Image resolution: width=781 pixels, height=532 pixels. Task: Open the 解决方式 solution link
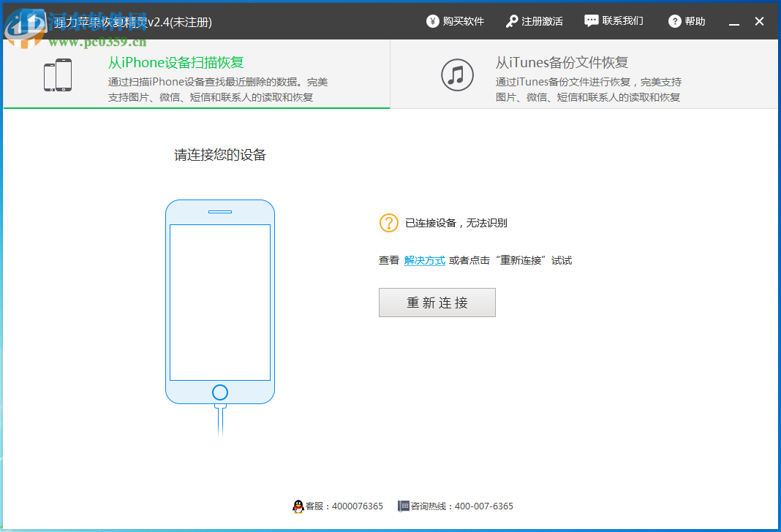point(425,260)
